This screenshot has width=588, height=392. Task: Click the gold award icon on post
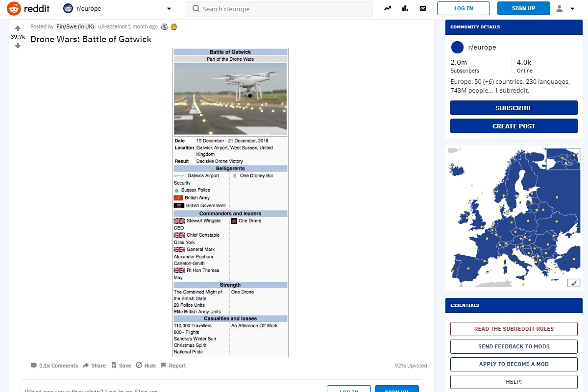173,27
